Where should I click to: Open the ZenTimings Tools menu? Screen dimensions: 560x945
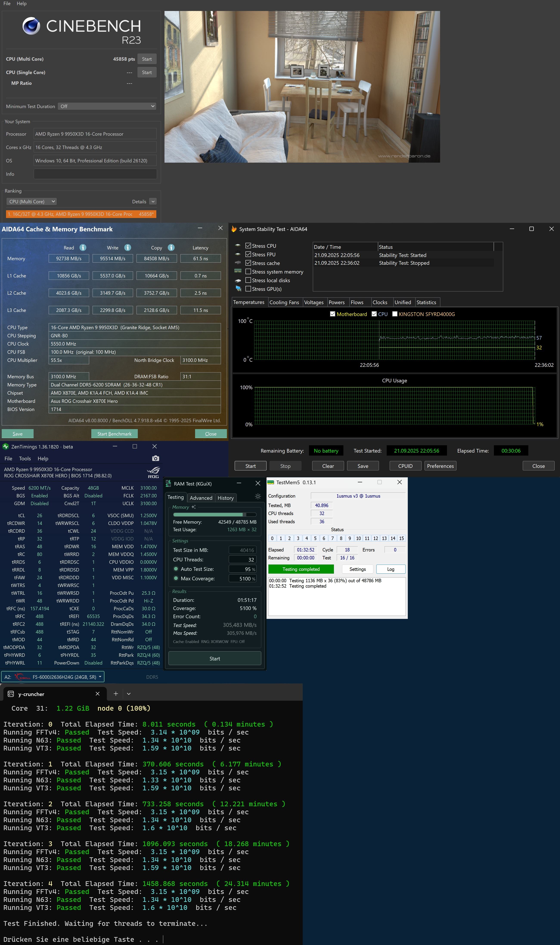(25, 458)
